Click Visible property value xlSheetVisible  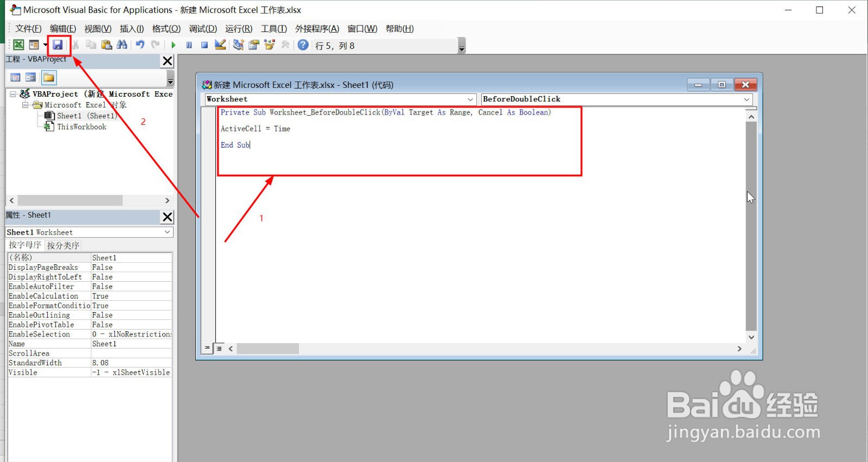tap(131, 372)
